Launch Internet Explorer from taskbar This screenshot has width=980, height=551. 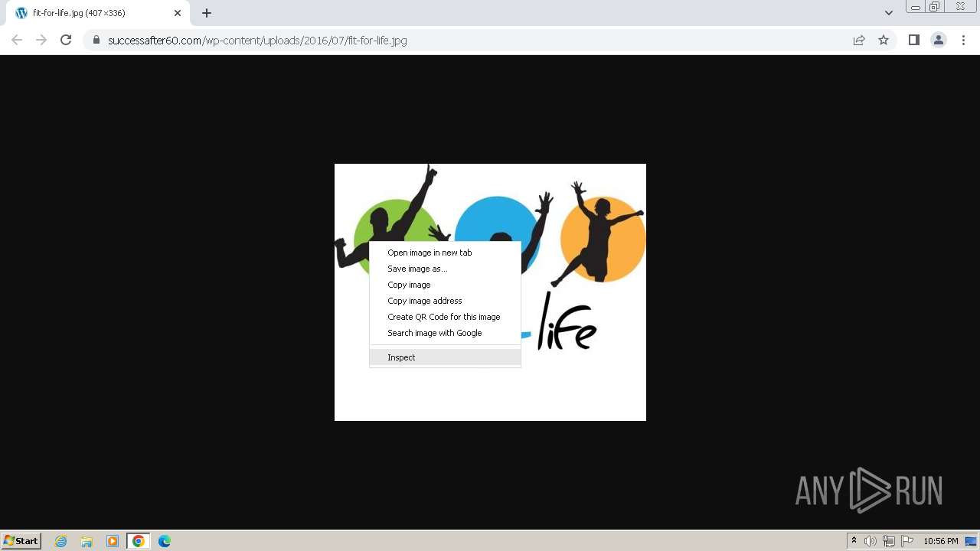[61, 541]
